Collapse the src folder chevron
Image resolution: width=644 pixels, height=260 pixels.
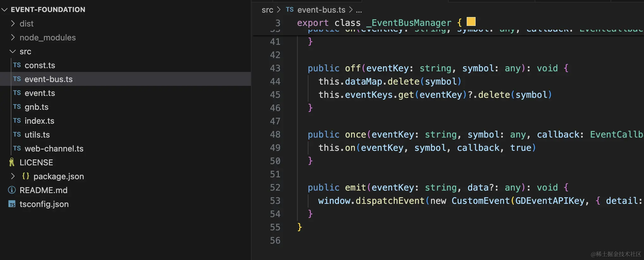pyautogui.click(x=13, y=51)
